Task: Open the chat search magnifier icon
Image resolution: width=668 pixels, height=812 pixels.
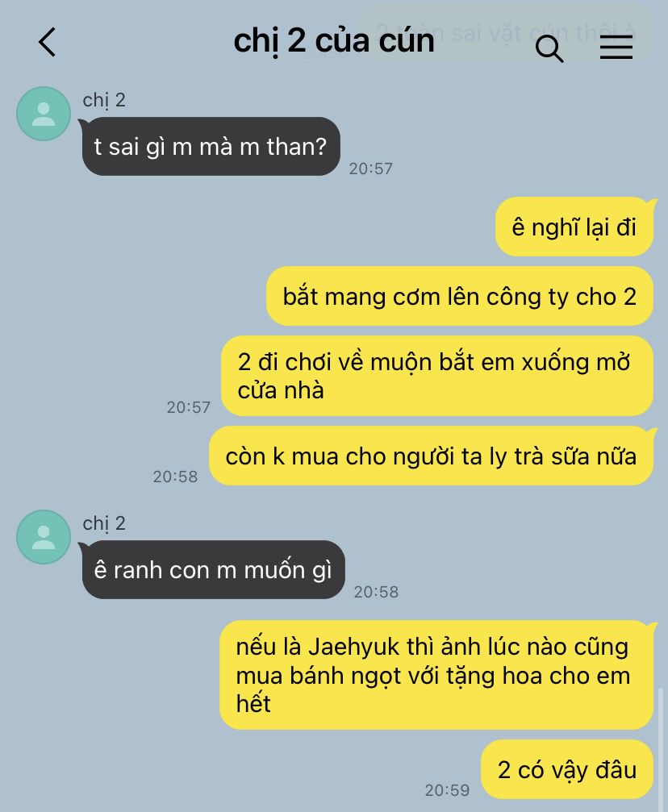Action: coord(549,48)
